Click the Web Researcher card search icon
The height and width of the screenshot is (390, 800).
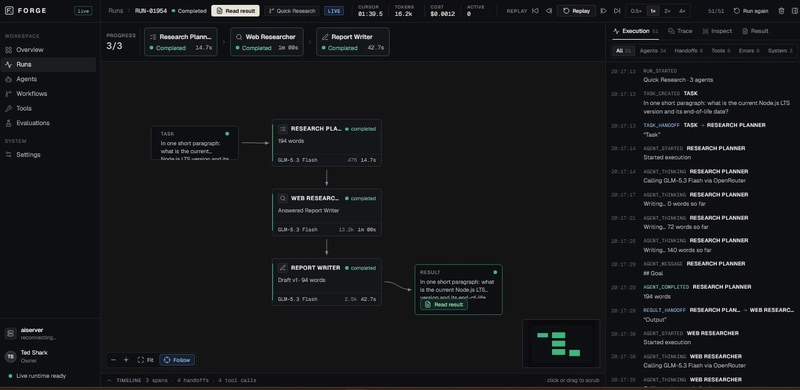pos(239,37)
